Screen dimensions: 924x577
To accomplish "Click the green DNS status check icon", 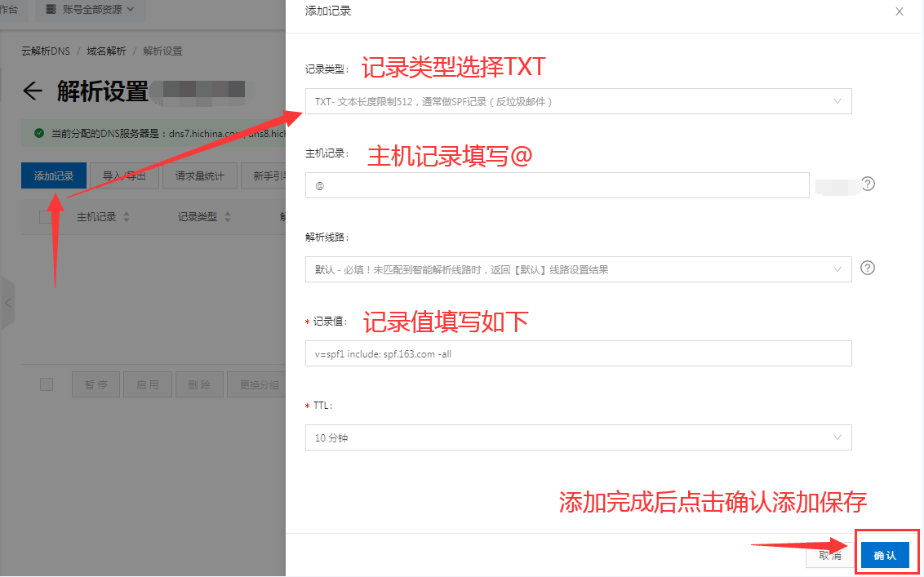I will click(x=38, y=133).
